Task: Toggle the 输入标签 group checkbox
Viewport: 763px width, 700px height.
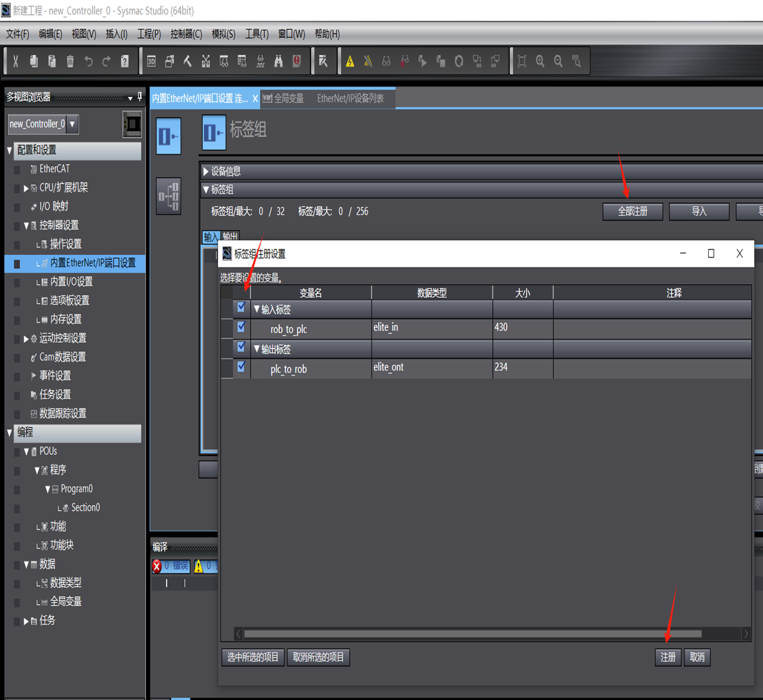Action: click(241, 307)
